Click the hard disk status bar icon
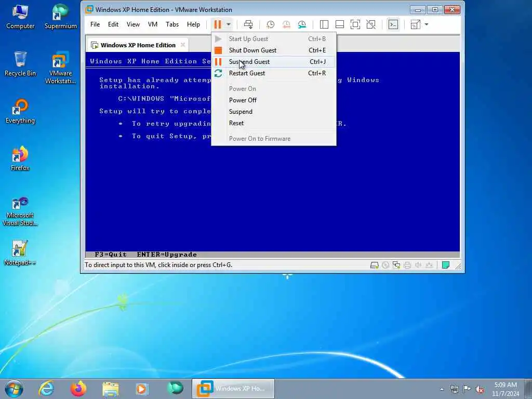Image resolution: width=532 pixels, height=399 pixels. pos(374,265)
